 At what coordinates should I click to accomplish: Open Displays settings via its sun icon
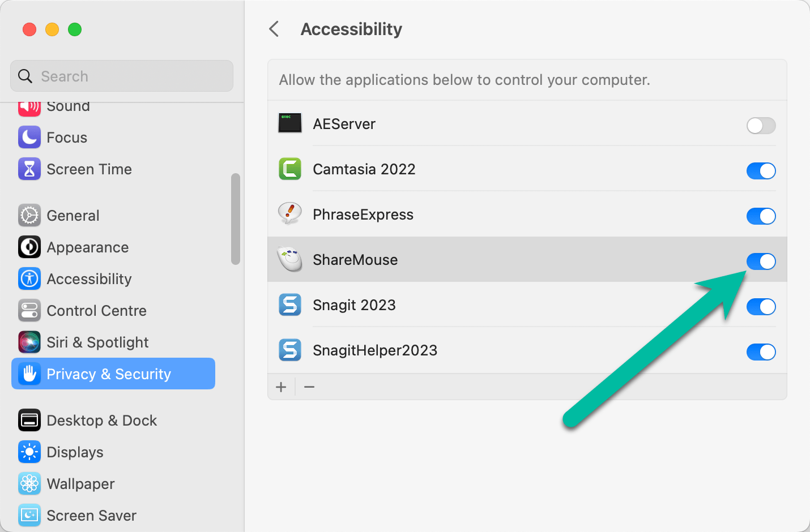[29, 452]
